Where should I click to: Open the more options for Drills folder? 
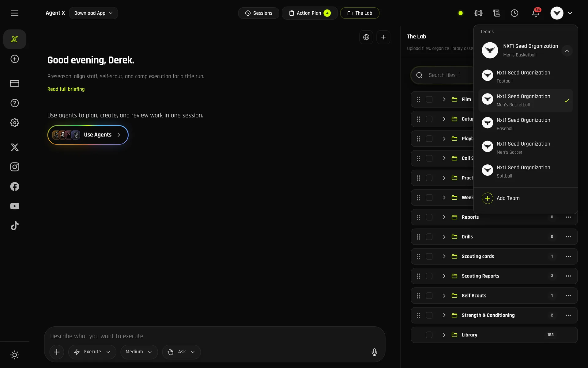[x=568, y=237]
